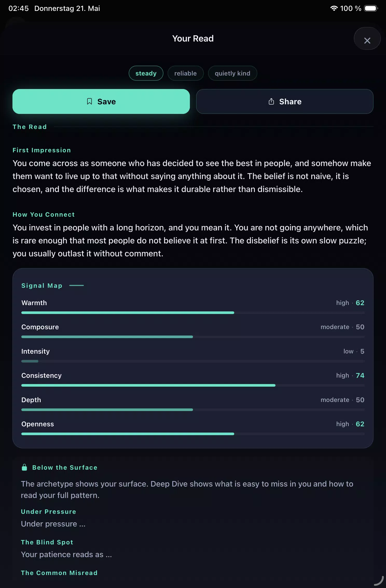Viewport: 386px width, 588px height.
Task: Tap the Signal Map heading
Action: pos(42,285)
